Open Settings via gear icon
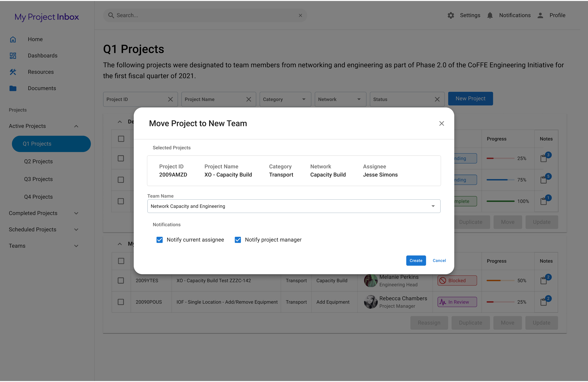The height and width of the screenshot is (382, 588). pos(451,15)
